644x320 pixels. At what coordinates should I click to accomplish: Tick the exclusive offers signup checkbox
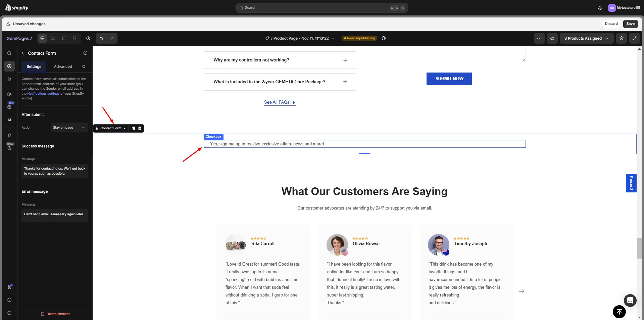click(x=207, y=144)
